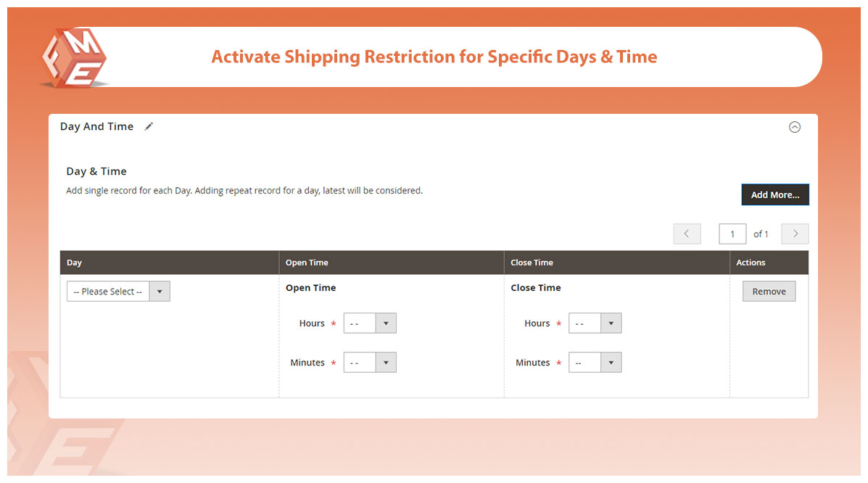868x483 pixels.
Task: Click the arrow on the Day select box
Action: (x=160, y=292)
